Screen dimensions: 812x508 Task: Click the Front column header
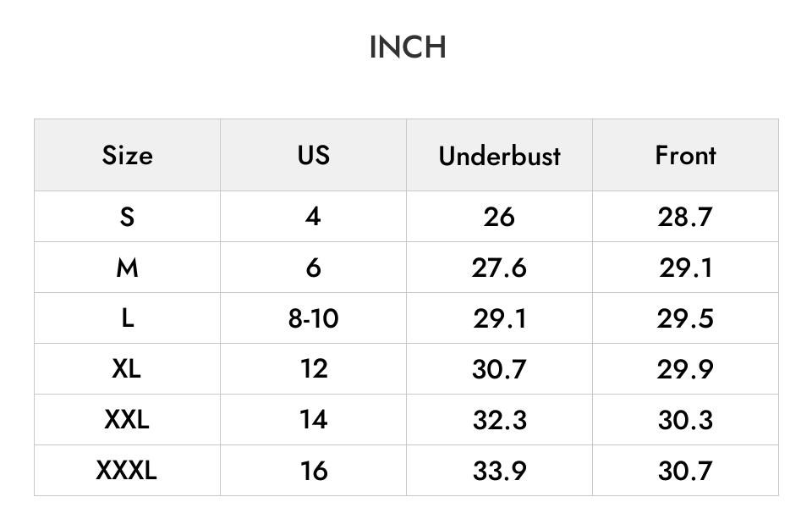[x=686, y=155]
